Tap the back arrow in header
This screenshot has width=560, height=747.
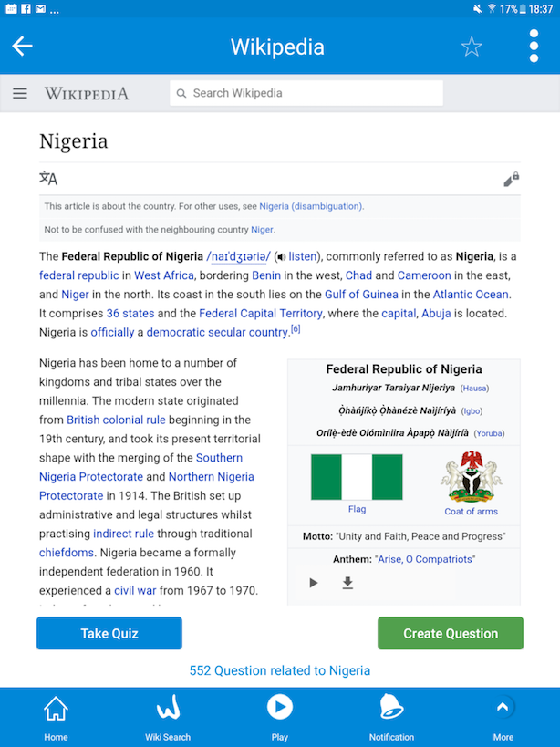click(x=22, y=47)
